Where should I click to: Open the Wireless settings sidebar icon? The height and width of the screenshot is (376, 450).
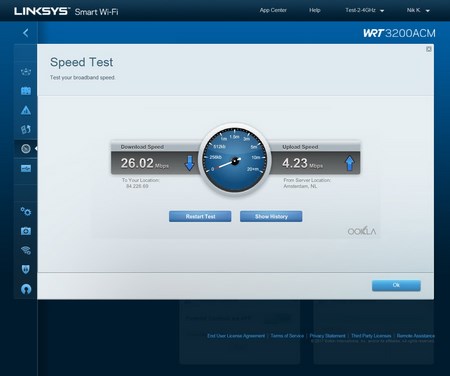26,250
